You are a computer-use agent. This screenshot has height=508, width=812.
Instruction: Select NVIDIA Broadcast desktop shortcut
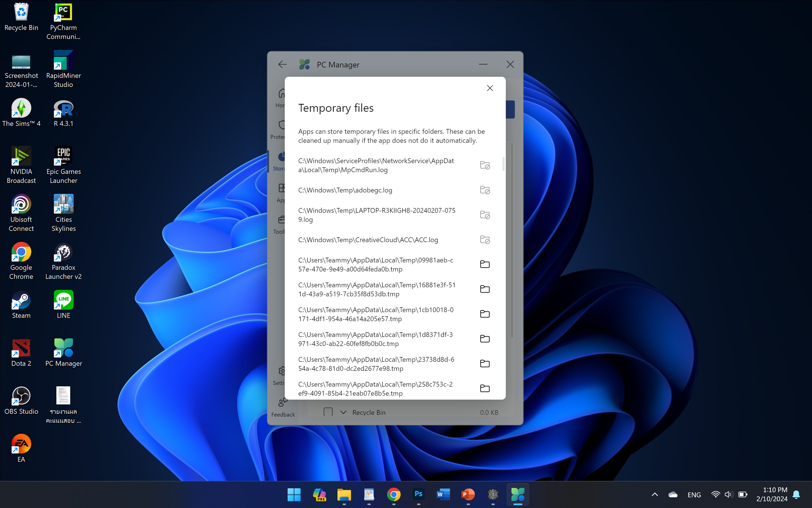point(21,165)
